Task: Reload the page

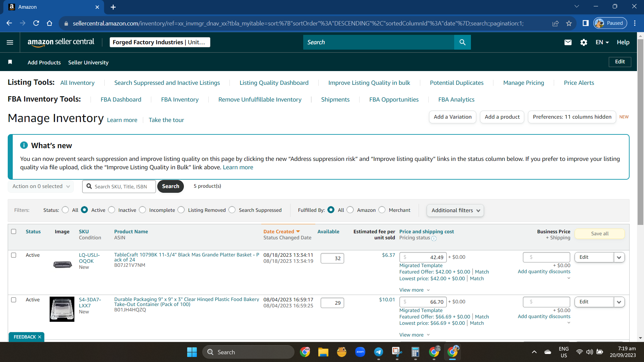Action: tap(36, 23)
